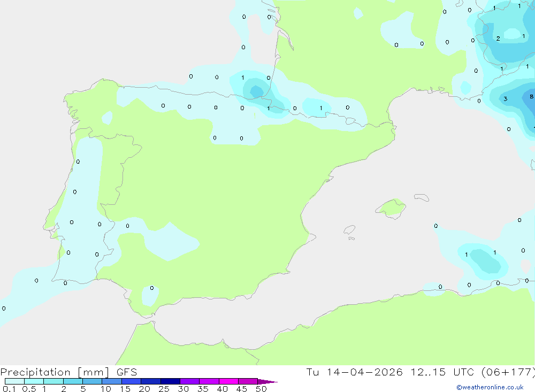Select the 2–5 mm legend color swatch
Viewport: 535px width, 392px height.
[73, 381]
